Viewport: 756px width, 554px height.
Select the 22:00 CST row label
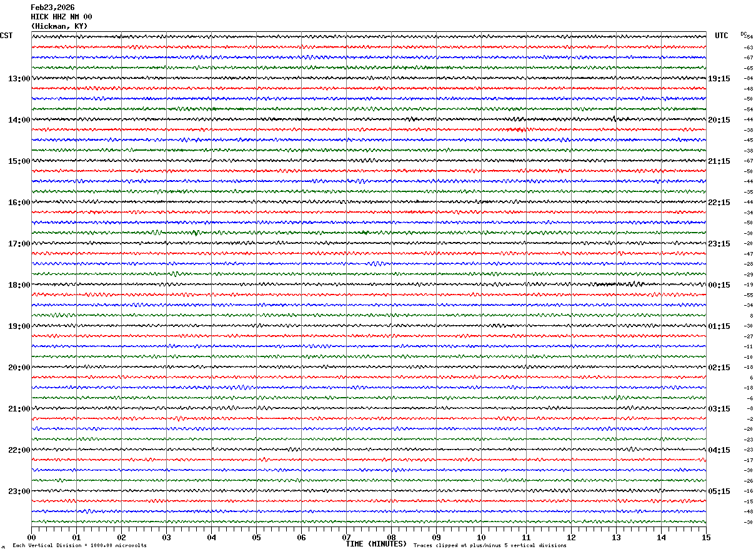[x=19, y=450]
